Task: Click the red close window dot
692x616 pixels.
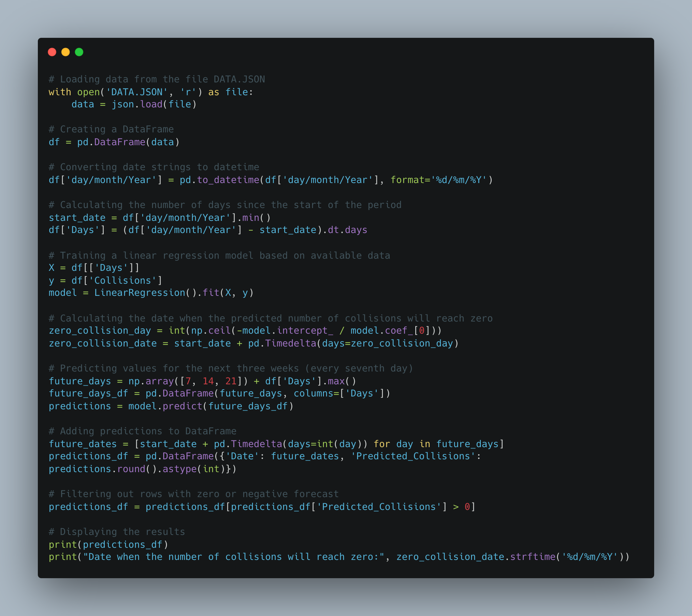Action: point(52,52)
